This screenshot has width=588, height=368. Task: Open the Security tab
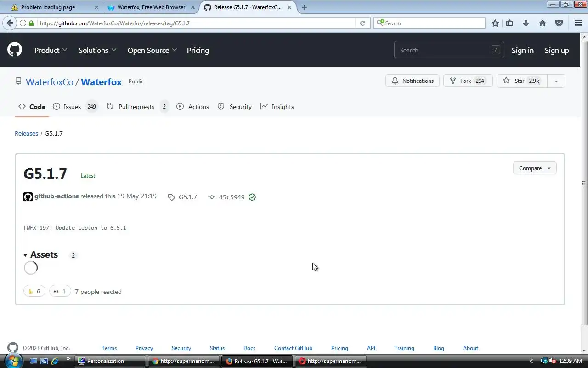[x=234, y=106]
